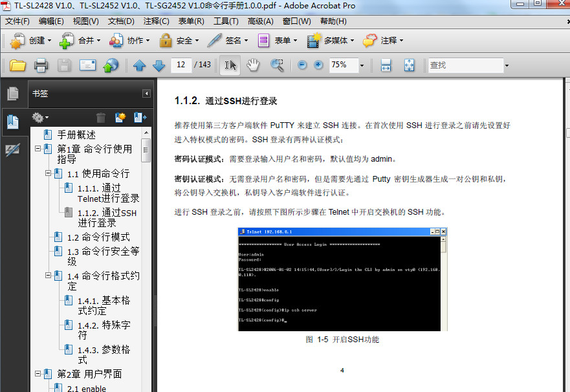Select the 1.4.2. 特殊字符 bookmark
Viewport: 570px width, 392px height.
(x=104, y=330)
